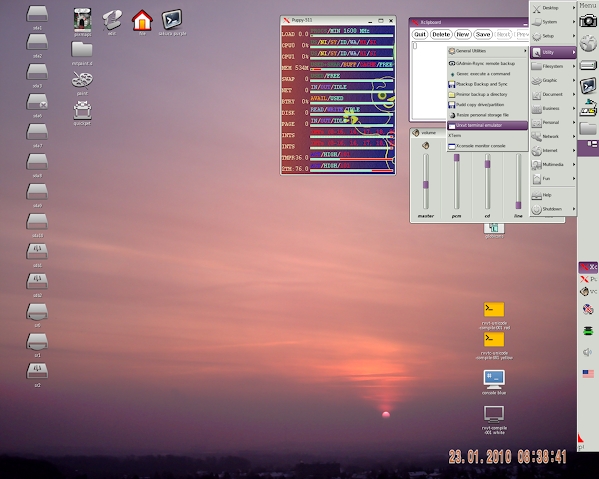Select Resize personal storage file item
The height and width of the screenshot is (479, 599).
pos(487,115)
